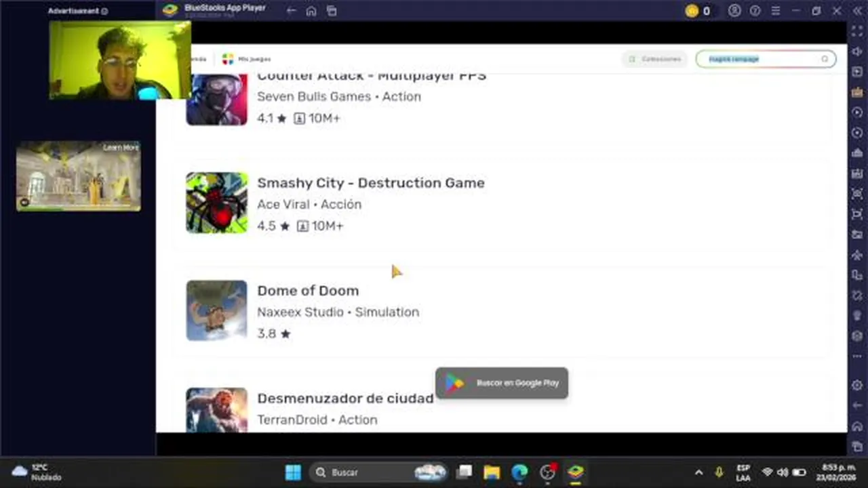The height and width of the screenshot is (488, 868).
Task: Click the battery icon in system tray
Action: coord(800,472)
